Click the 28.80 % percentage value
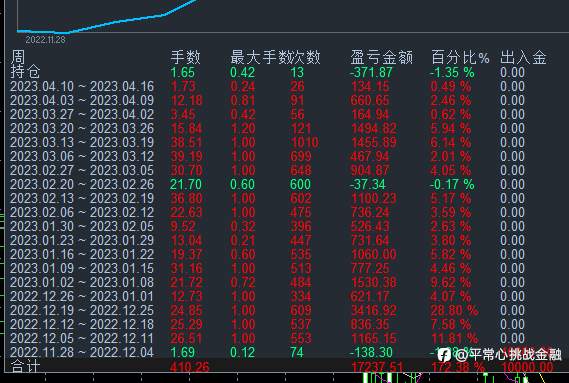The image size is (569, 383). point(454,310)
